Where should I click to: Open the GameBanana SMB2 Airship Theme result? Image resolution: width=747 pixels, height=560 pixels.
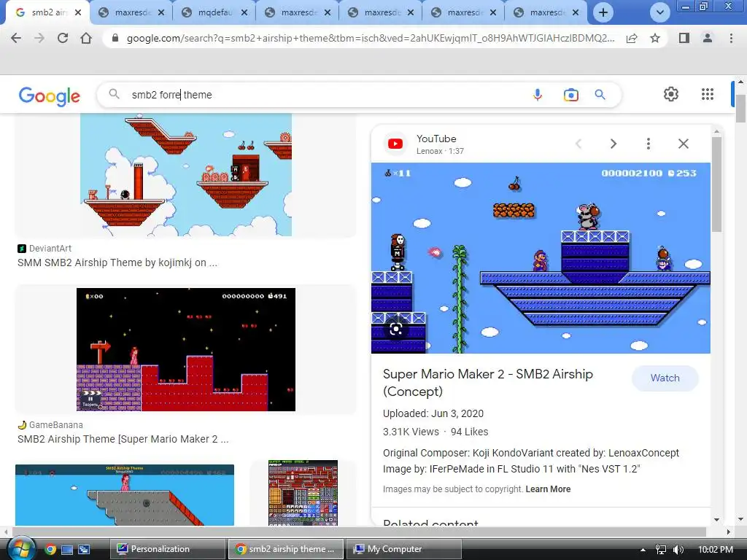tap(123, 439)
